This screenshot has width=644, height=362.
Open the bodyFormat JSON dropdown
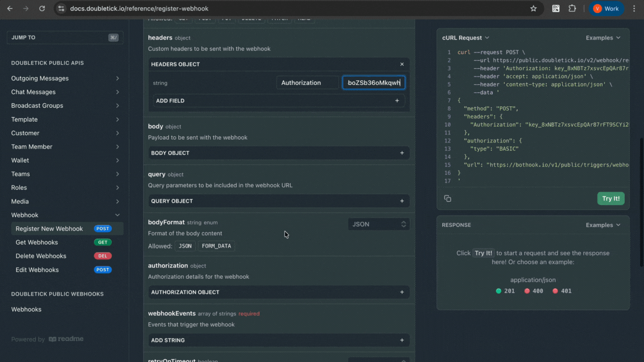click(378, 224)
